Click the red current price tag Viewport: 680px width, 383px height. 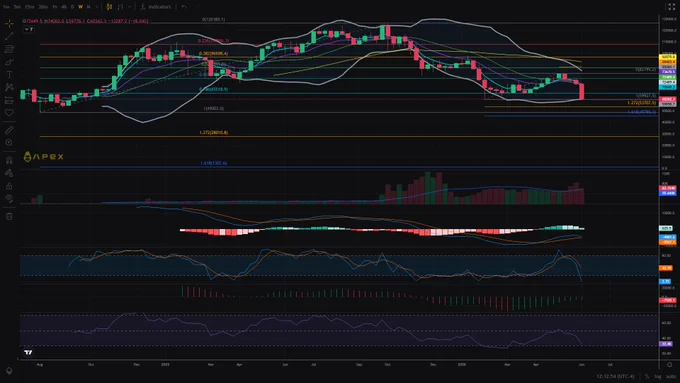667,99
